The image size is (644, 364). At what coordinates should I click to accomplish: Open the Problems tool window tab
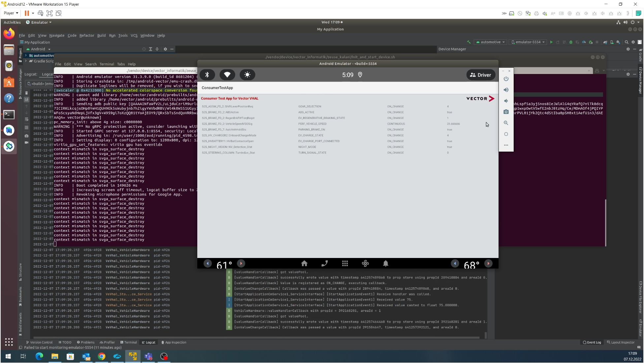click(x=85, y=342)
